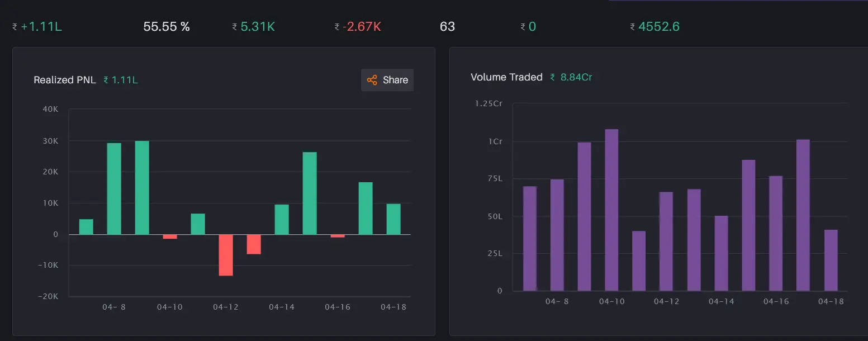Screen dimensions: 868x341
Task: Select the tallest green bar in Realized PNL
Action: point(142,187)
